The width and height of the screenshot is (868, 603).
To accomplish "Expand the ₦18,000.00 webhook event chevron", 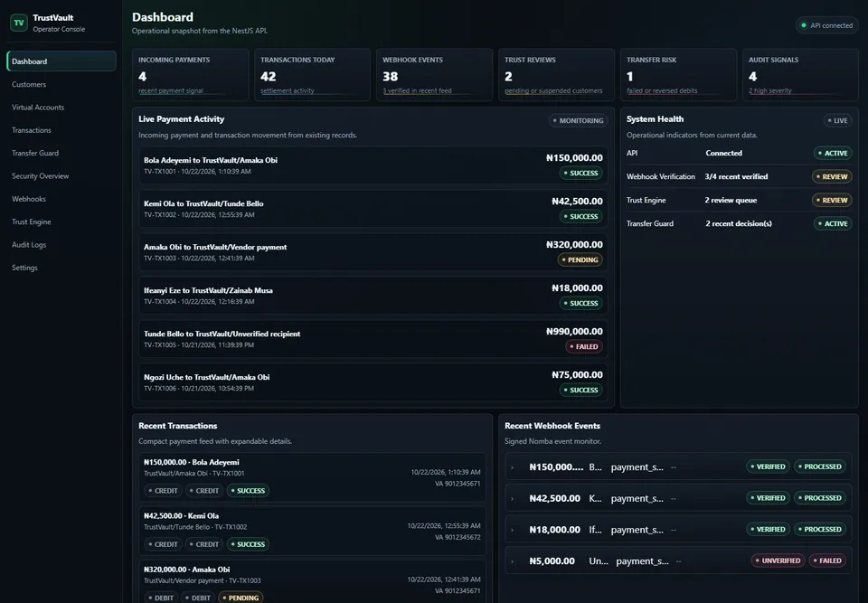I will click(x=512, y=530).
